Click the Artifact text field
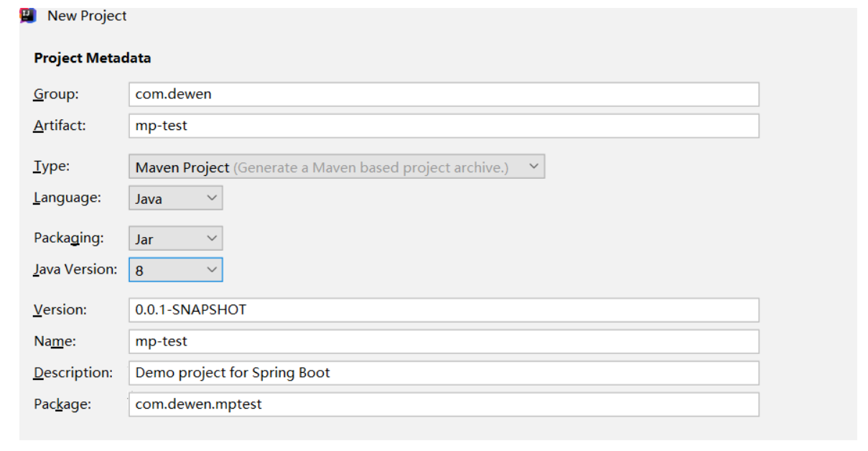The image size is (868, 451). click(x=443, y=126)
